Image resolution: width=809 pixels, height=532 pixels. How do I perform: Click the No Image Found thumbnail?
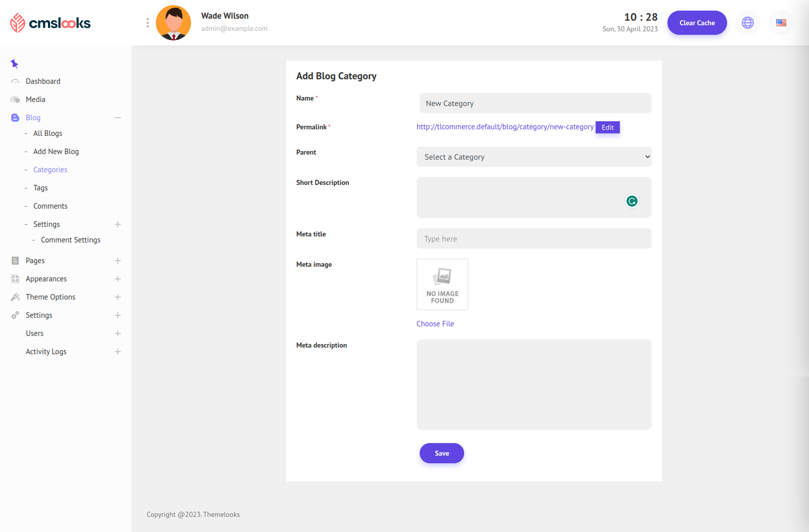coord(442,284)
